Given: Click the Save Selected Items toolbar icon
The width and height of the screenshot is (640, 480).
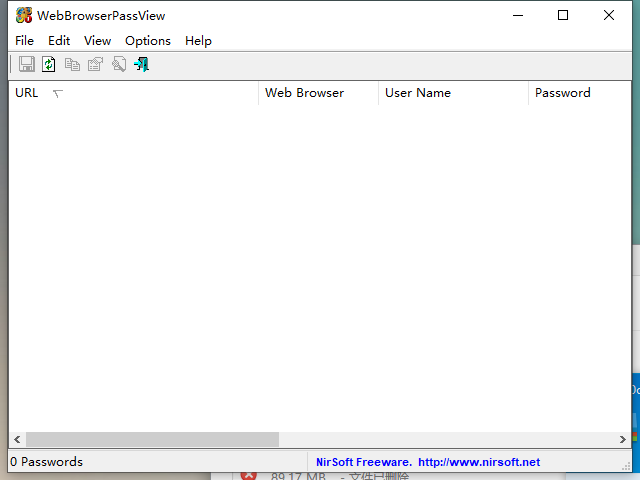Looking at the screenshot, I should pyautogui.click(x=27, y=64).
